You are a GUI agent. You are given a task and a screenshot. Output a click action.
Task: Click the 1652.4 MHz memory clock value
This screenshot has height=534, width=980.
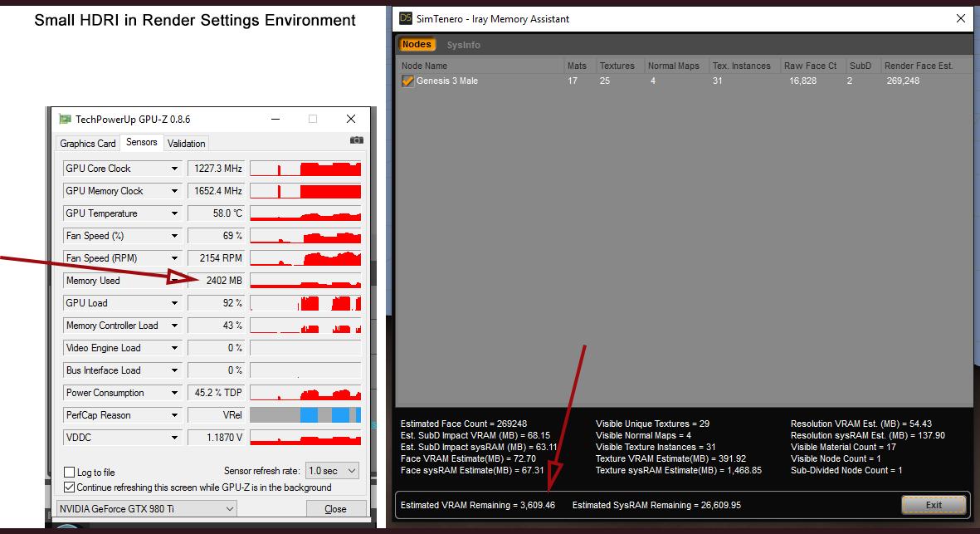pos(217,191)
